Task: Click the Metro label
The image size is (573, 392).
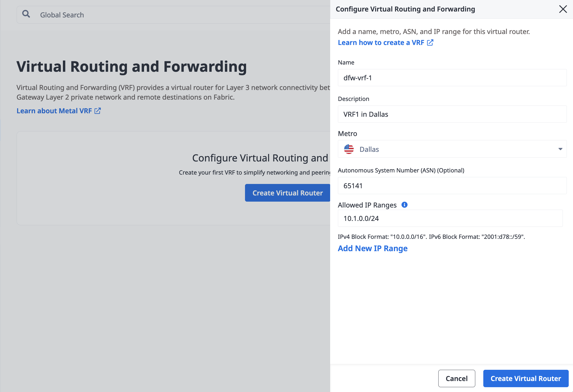Action: click(x=347, y=134)
